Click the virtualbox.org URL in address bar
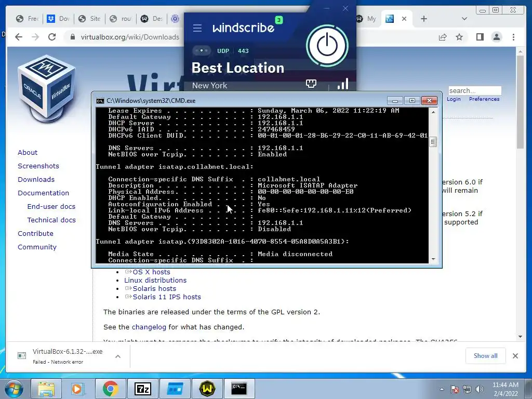532x399 pixels. [130, 37]
